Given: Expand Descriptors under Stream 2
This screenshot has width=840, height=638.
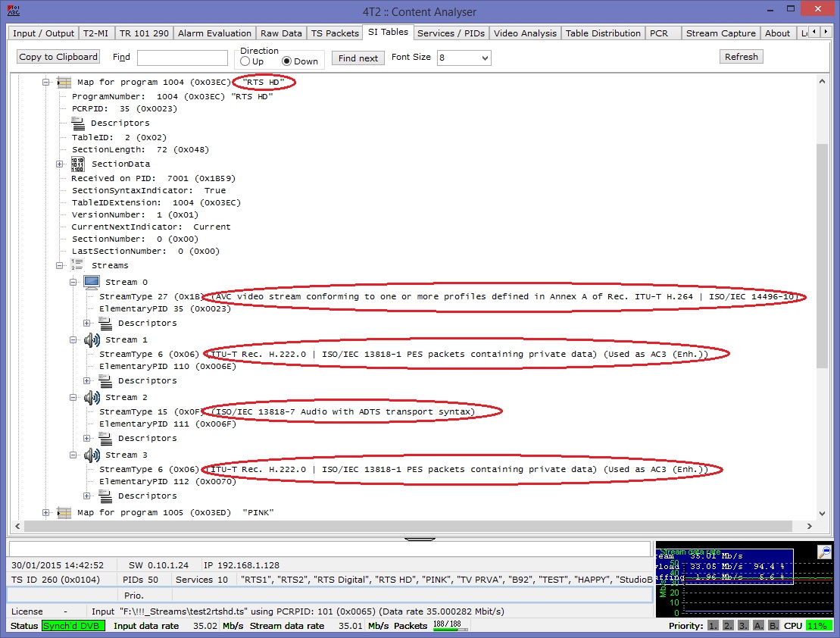Looking at the screenshot, I should [87, 438].
